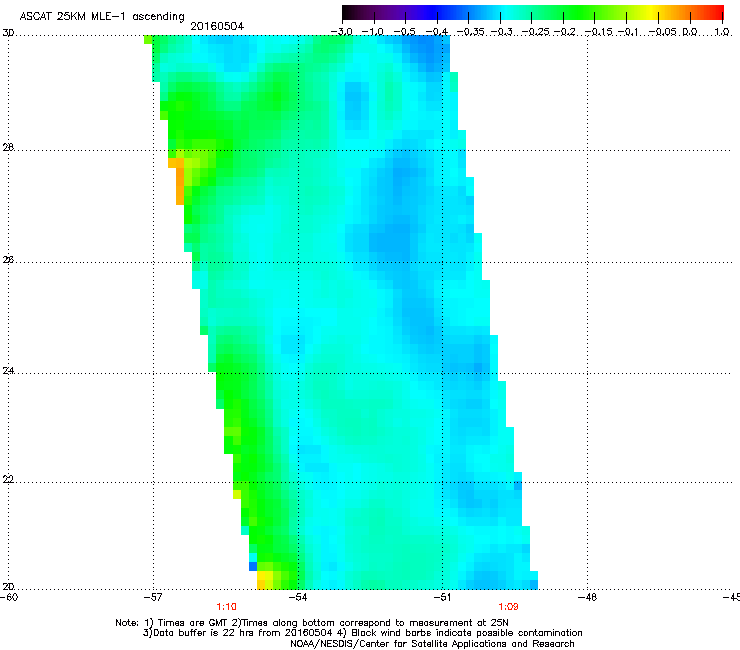The height and width of the screenshot is (650, 740).
Task: Select the '-0.25' color scale label
Action: (x=534, y=32)
